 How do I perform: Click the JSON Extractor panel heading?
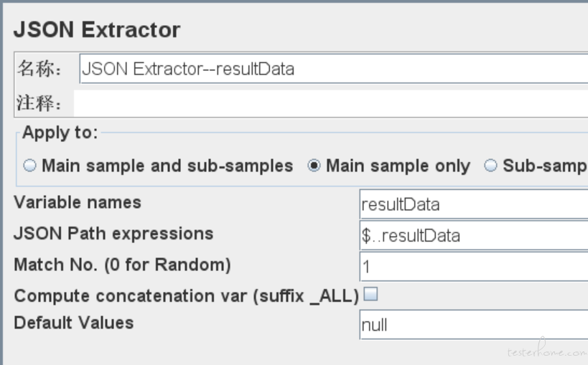point(97,29)
